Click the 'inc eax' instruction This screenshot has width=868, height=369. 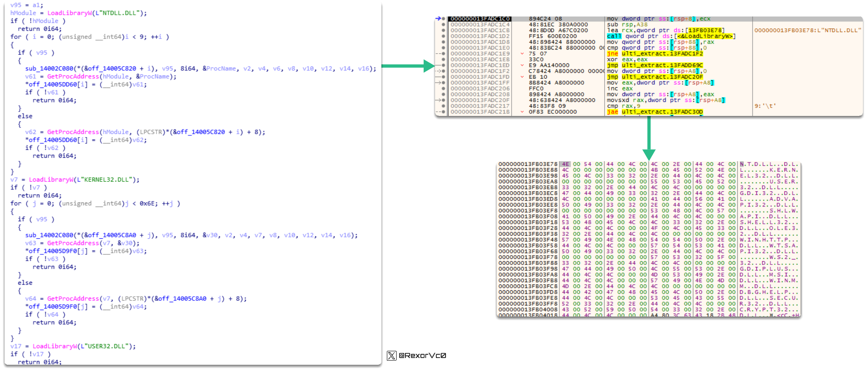tap(619, 89)
